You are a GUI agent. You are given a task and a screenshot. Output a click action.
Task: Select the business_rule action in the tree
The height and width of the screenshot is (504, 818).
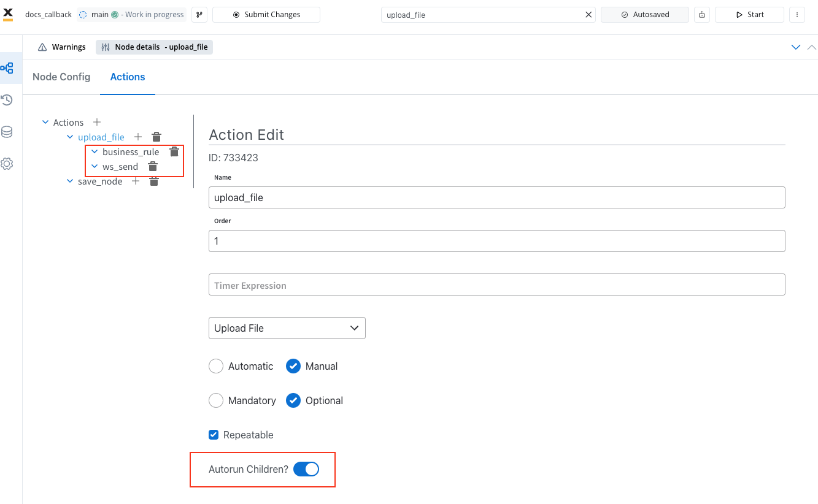pos(131,151)
